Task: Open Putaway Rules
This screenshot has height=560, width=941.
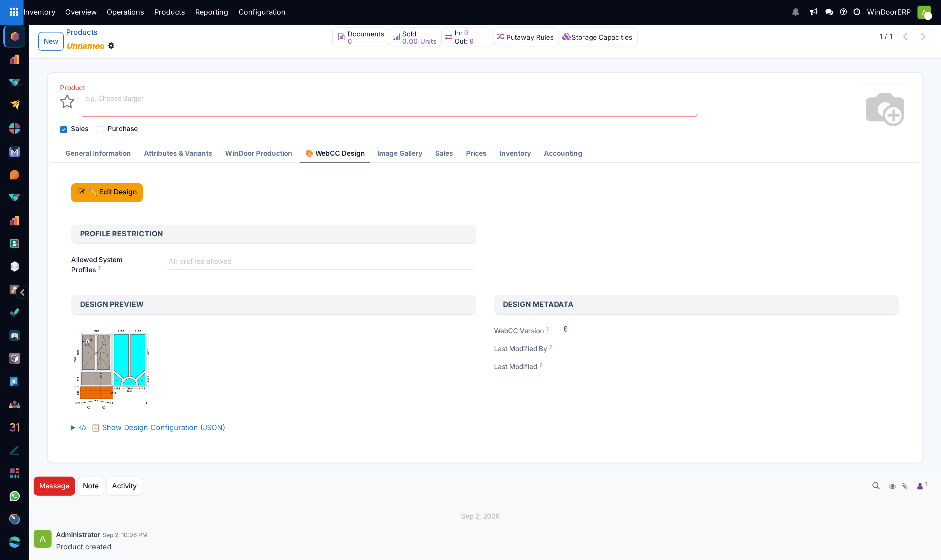Action: click(x=525, y=37)
